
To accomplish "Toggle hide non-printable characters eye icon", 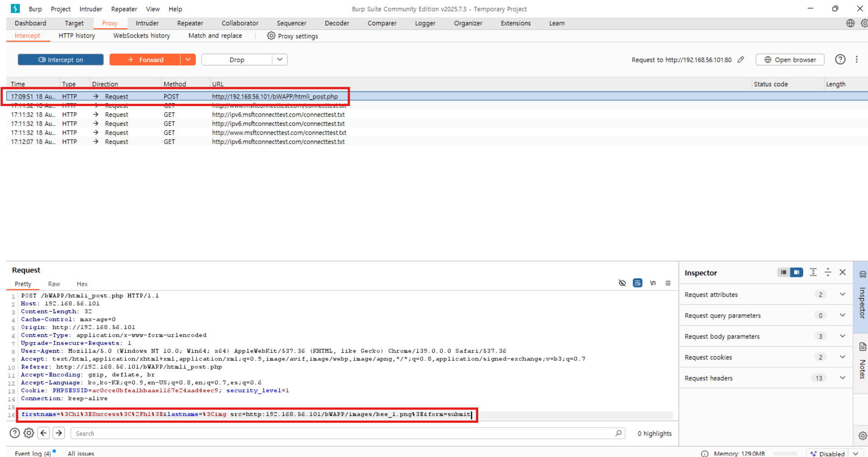I will point(622,283).
